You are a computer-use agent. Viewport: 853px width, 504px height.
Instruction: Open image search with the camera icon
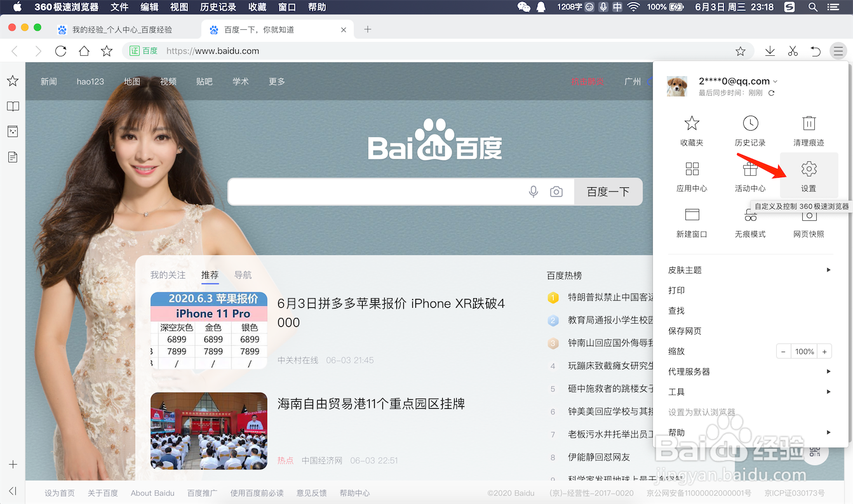(x=556, y=191)
